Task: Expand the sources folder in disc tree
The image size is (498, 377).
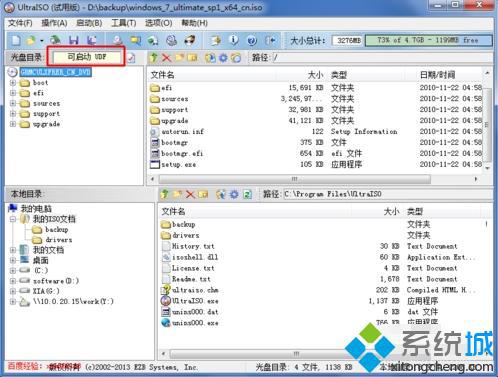Action: pos(13,103)
